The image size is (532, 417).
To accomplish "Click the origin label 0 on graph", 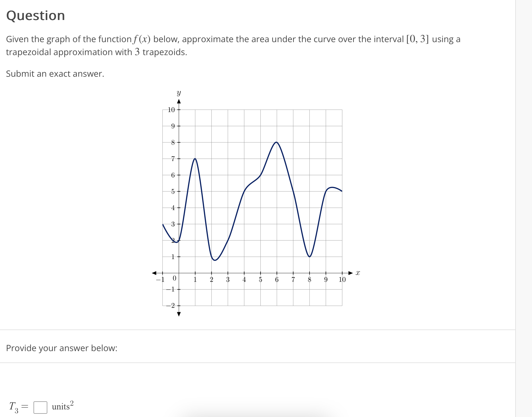I will (x=175, y=278).
